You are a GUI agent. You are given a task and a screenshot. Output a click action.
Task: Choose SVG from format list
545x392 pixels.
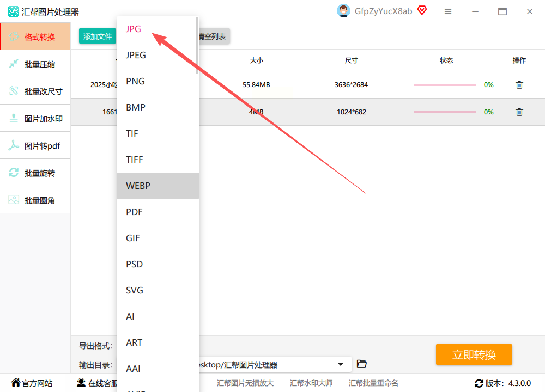[x=158, y=290]
